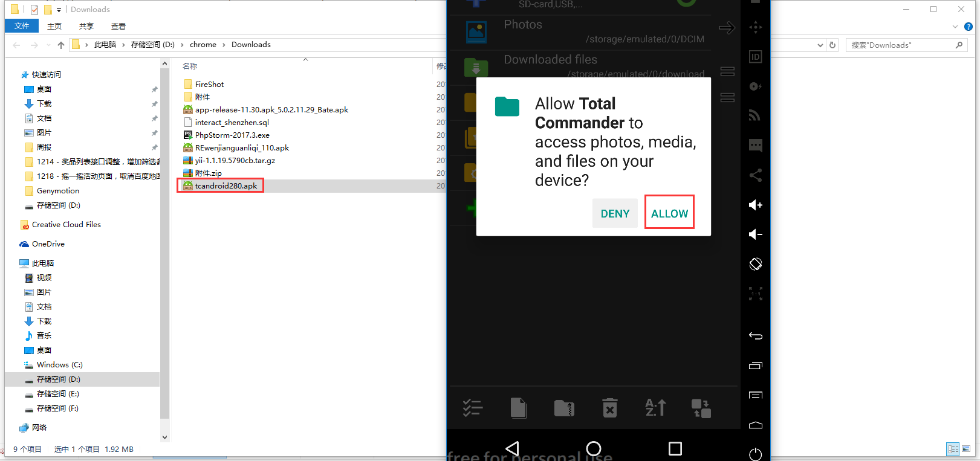Click Explorer forward navigation arrow
The image size is (980, 461).
34,45
